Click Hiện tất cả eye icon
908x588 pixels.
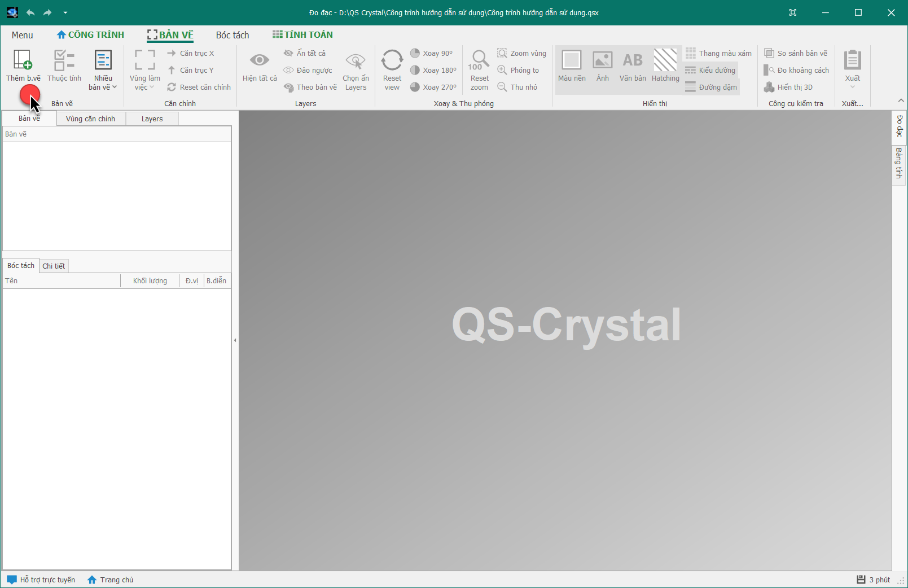(260, 60)
